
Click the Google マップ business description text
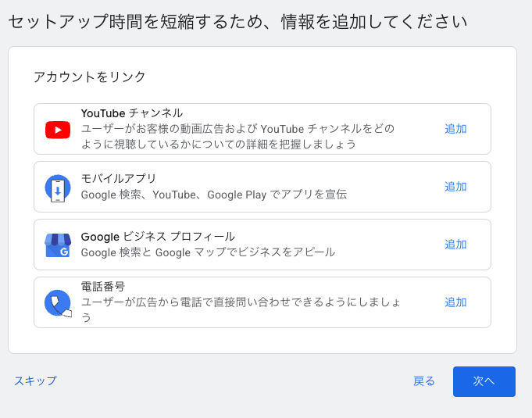tap(208, 252)
